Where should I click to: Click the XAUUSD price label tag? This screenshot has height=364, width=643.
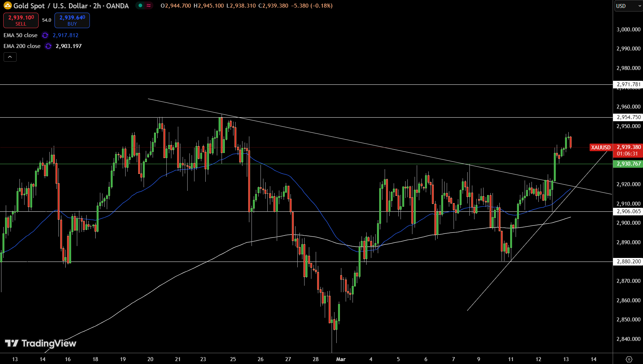tap(601, 147)
